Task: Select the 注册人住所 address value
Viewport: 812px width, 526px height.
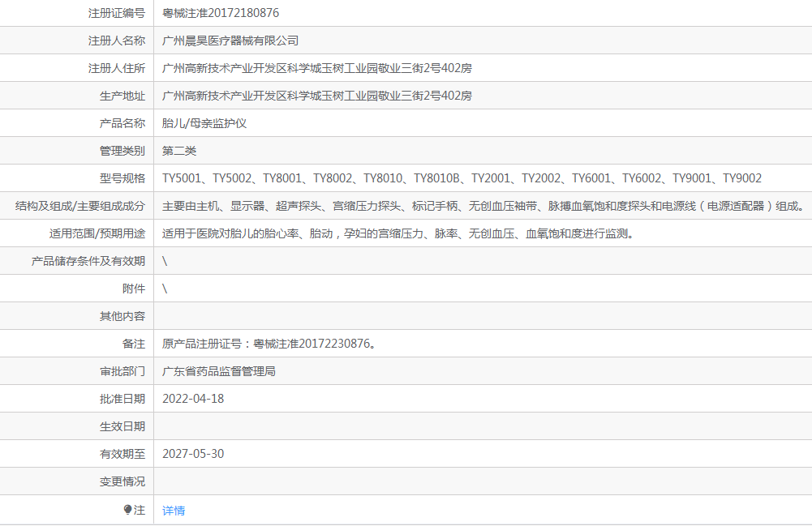Action: (317, 68)
